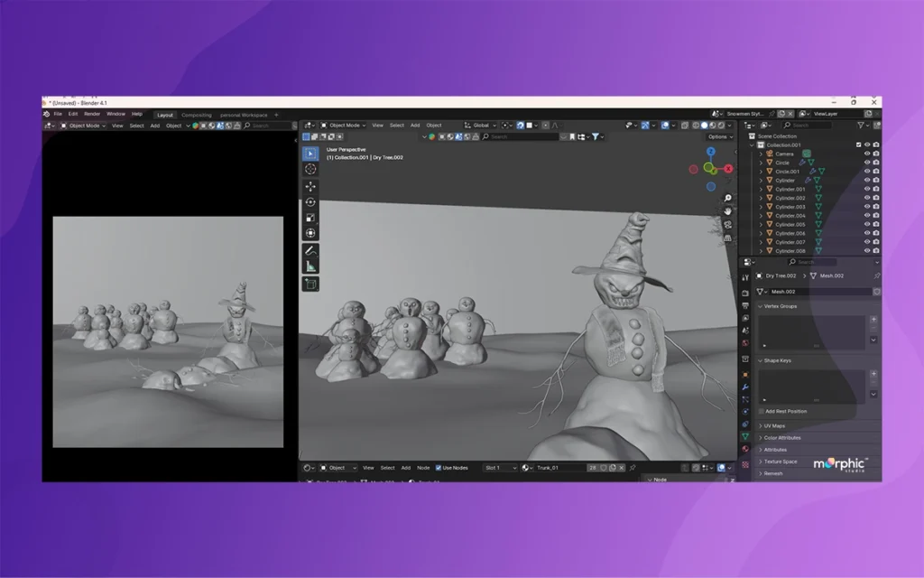924x578 pixels.
Task: Open the Output properties tab
Action: (x=745, y=305)
